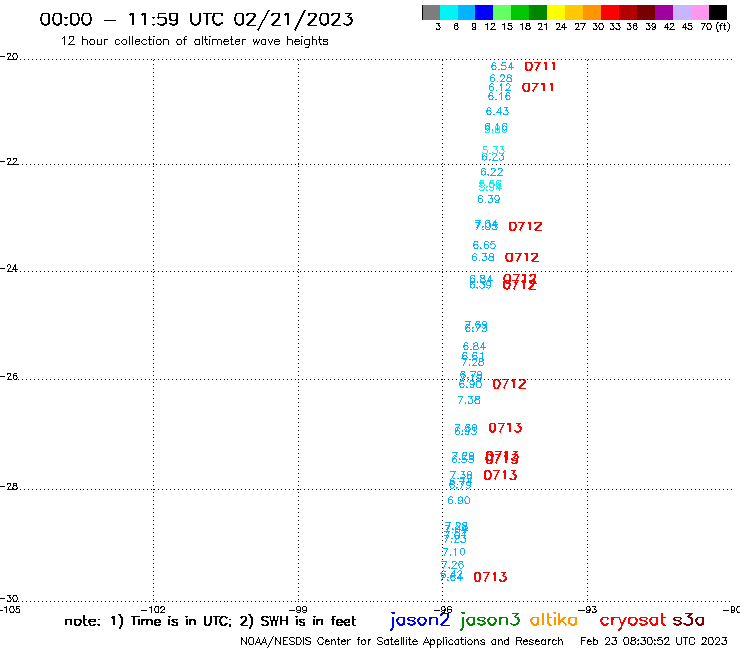
Task: Click the gray swatch in the legend
Action: [x=431, y=12]
